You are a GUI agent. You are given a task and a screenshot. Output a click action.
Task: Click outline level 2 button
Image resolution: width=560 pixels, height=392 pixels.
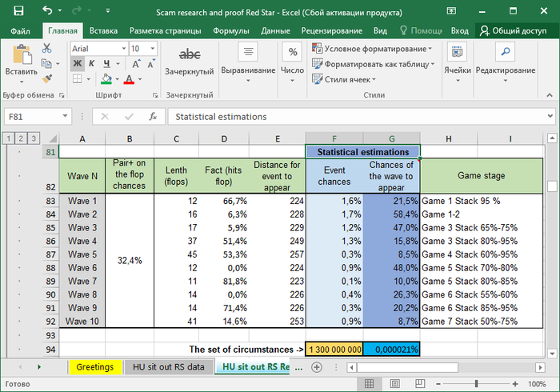coord(20,138)
